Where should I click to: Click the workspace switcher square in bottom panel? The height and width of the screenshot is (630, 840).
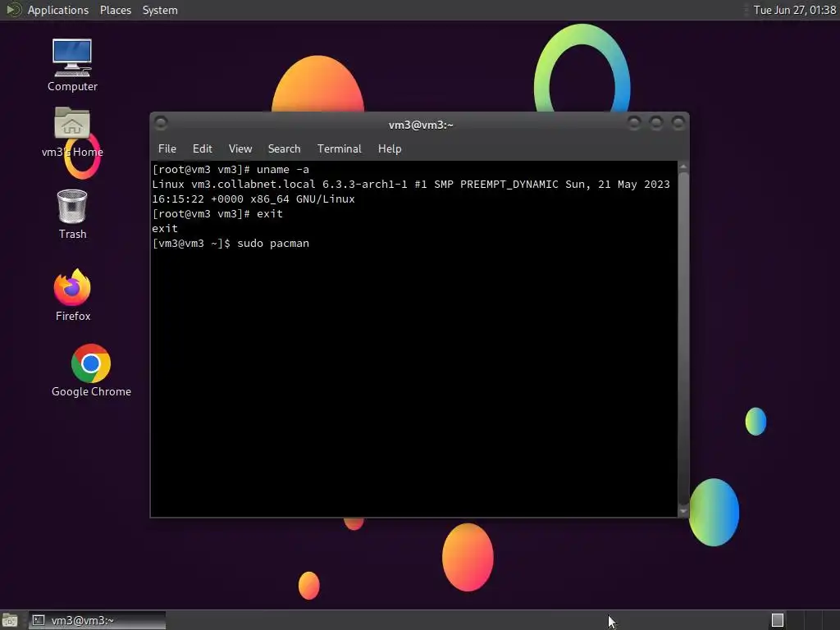778,620
